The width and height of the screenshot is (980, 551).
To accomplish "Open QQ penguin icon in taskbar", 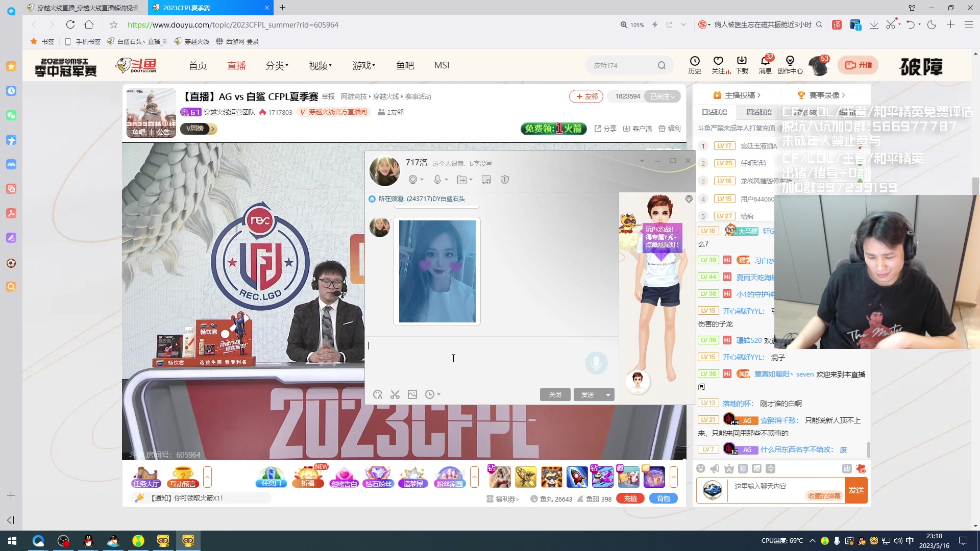I will click(x=88, y=541).
